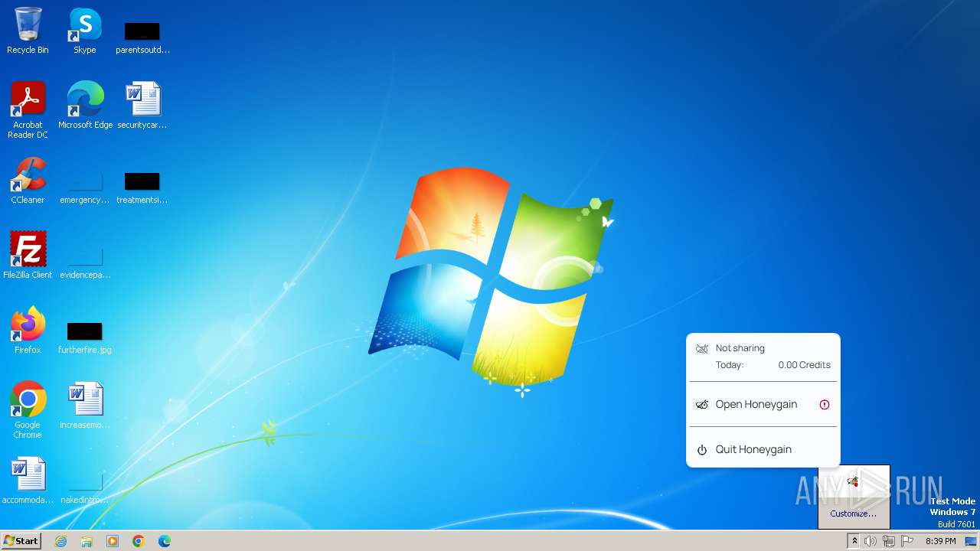Open the Customize... notification icons link

(x=853, y=514)
